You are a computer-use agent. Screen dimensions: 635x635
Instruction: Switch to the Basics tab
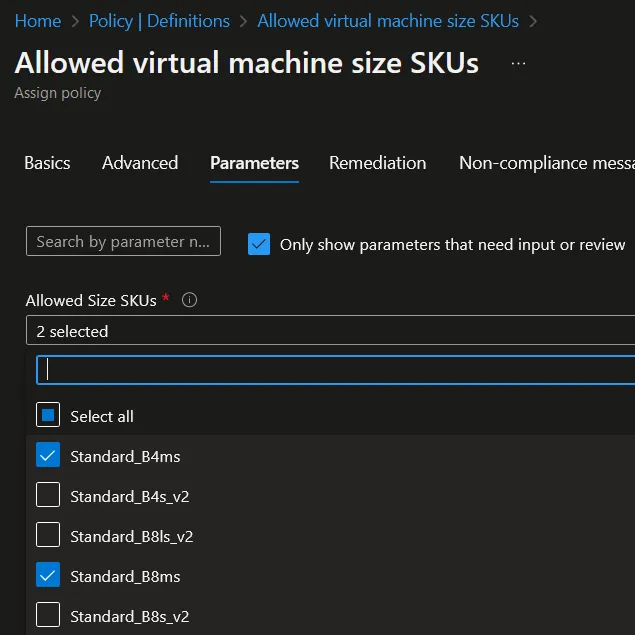(47, 163)
